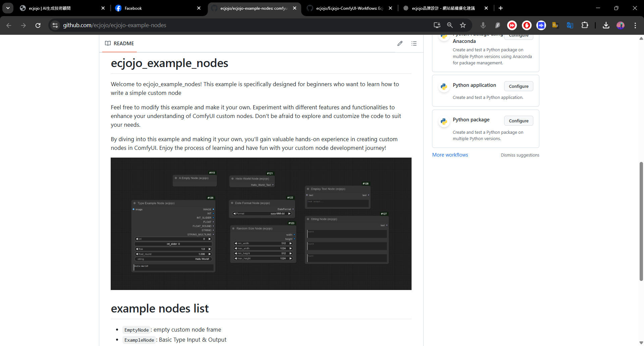Click the Python logo on Python application card
The width and height of the screenshot is (644, 346).
444,86
